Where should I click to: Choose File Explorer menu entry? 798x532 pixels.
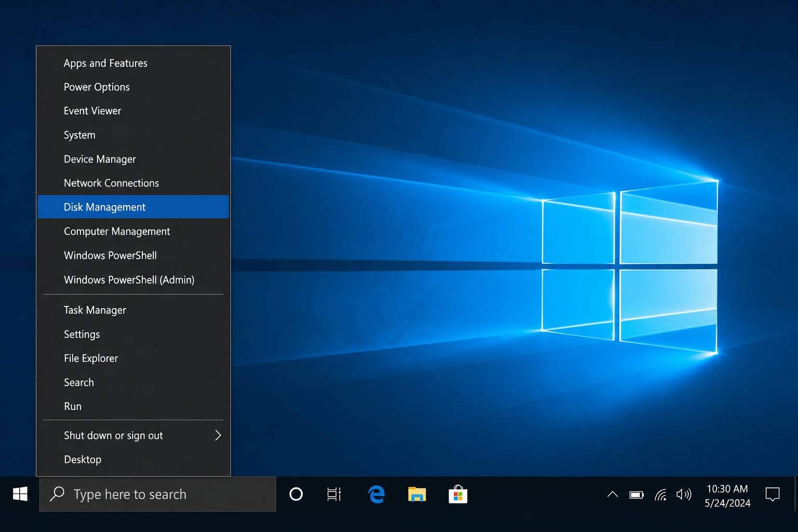click(134, 358)
